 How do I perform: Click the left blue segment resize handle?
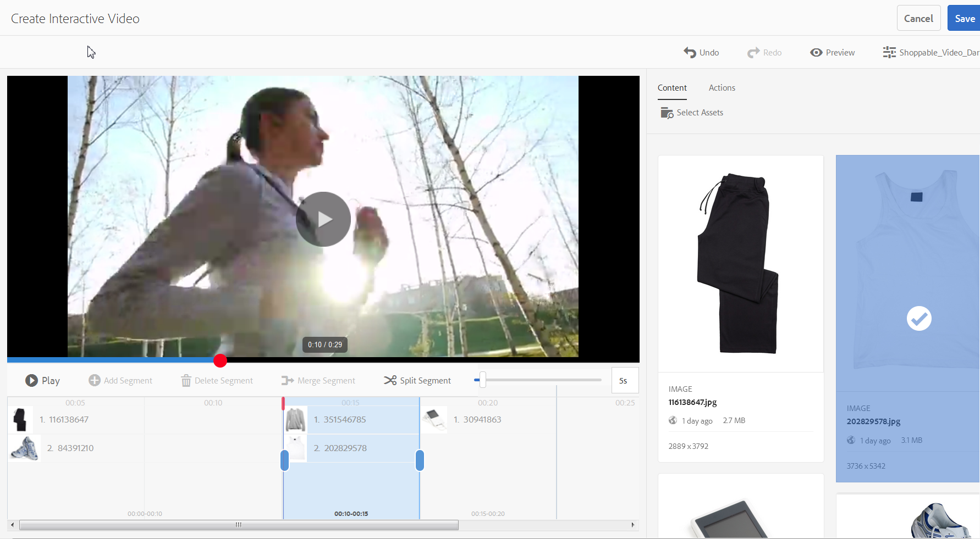pos(284,460)
